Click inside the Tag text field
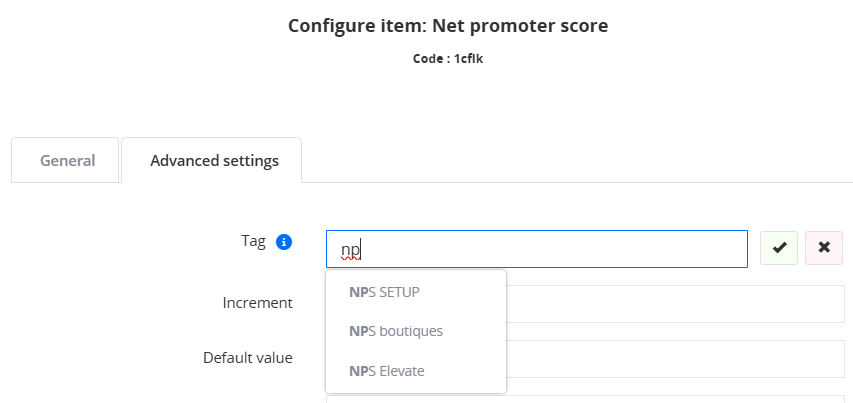The width and height of the screenshot is (853, 403). 537,249
